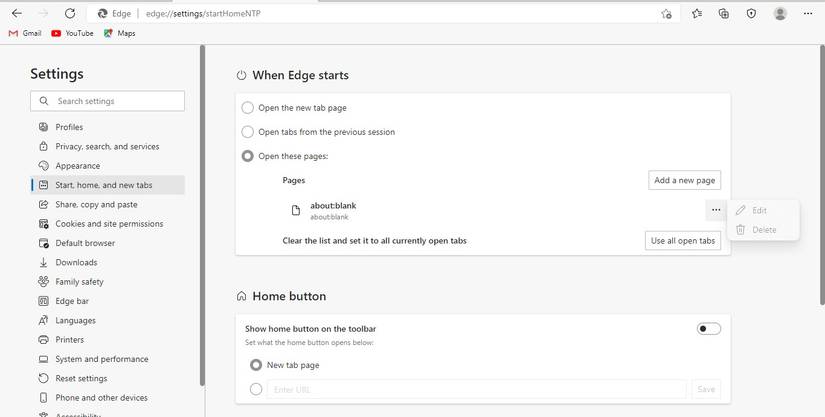Screen dimensions: 825x417
Task: Click the more actions button for about:blank
Action: (x=716, y=210)
